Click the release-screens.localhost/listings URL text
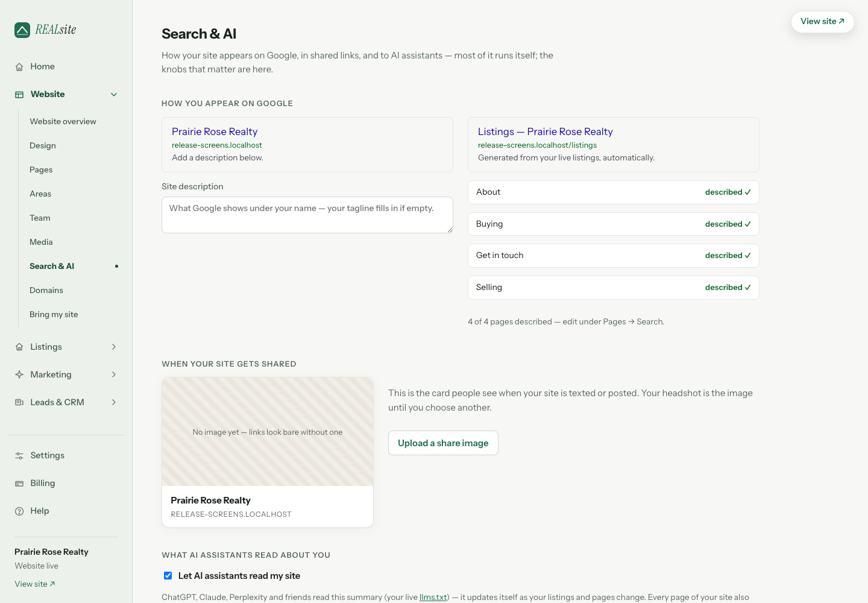Viewport: 868px width, 603px height. [538, 145]
